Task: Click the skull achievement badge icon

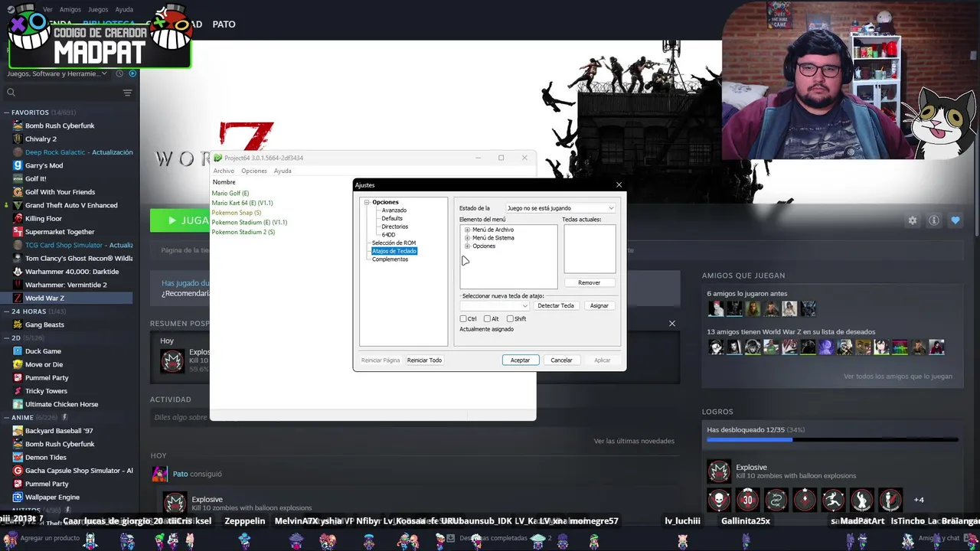Action: [719, 500]
